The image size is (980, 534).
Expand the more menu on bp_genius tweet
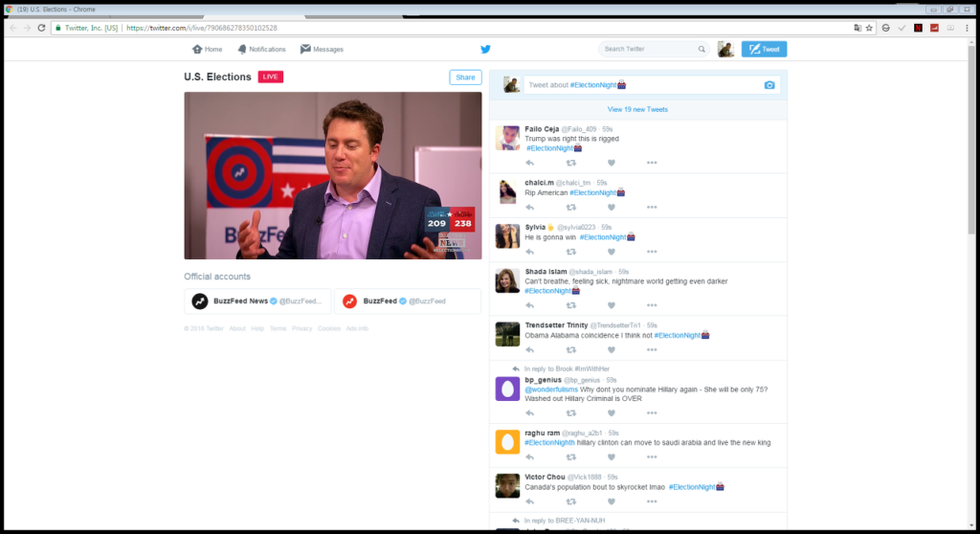coord(652,412)
